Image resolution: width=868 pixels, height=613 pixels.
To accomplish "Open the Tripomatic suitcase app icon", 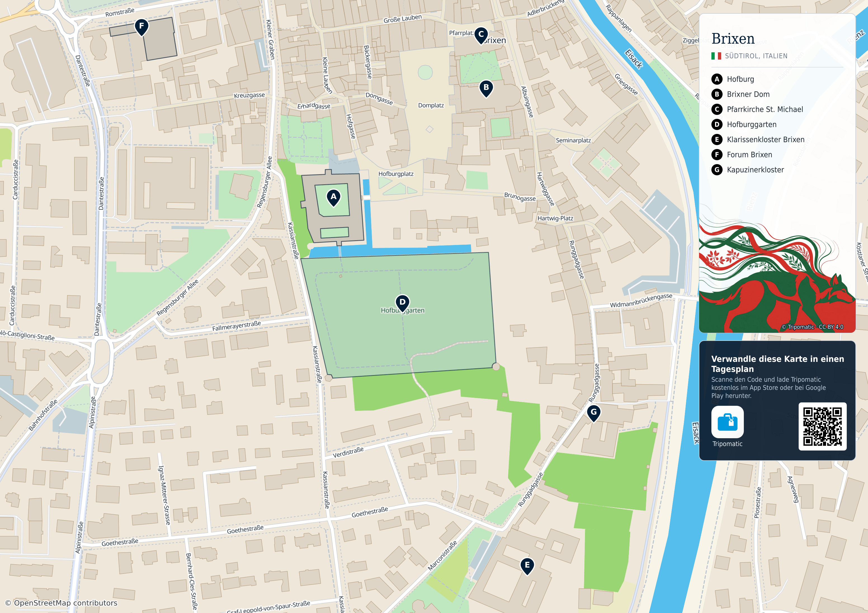I will (x=727, y=422).
